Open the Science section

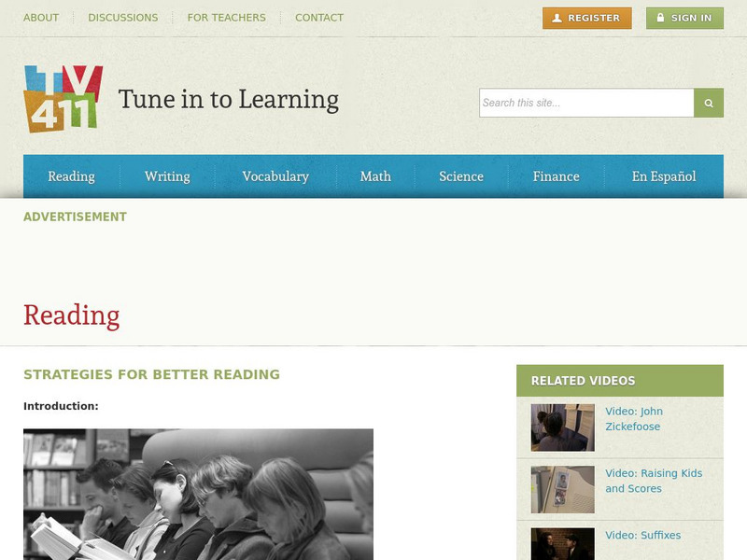pos(461,176)
